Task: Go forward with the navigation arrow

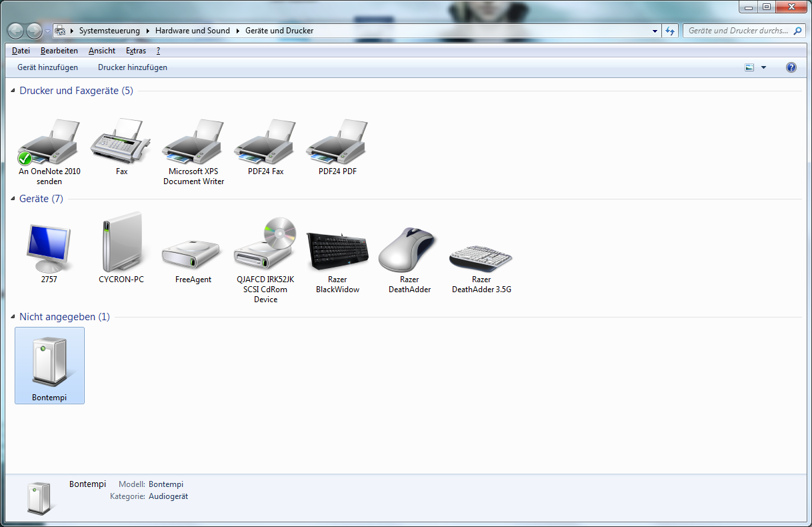Action: click(34, 31)
